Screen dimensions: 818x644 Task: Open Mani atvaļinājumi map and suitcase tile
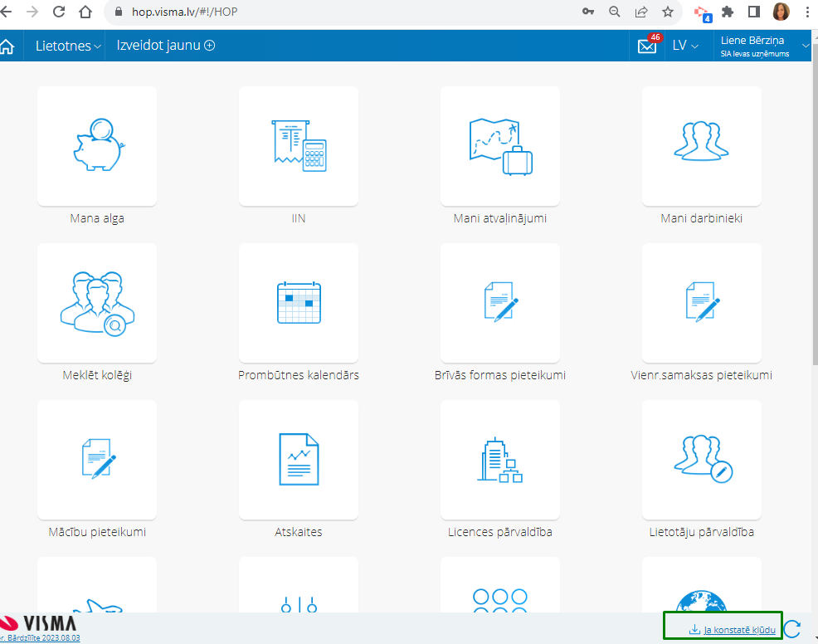(x=499, y=146)
